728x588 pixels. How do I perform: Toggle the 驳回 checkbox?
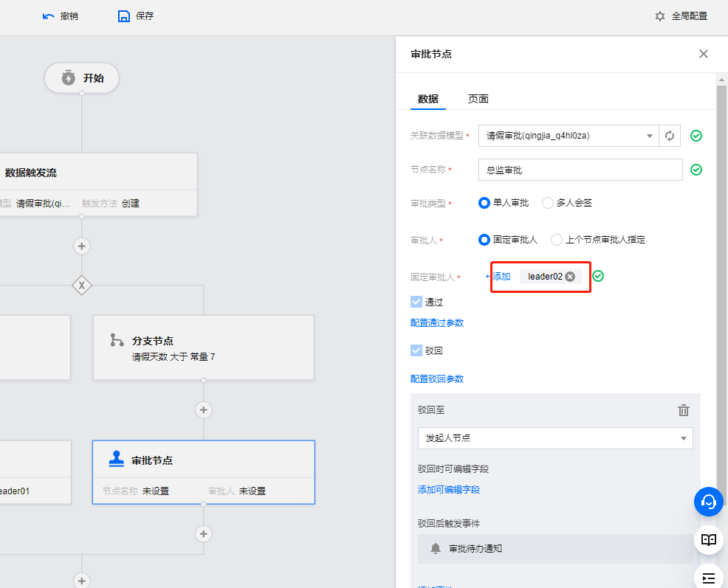pos(416,350)
